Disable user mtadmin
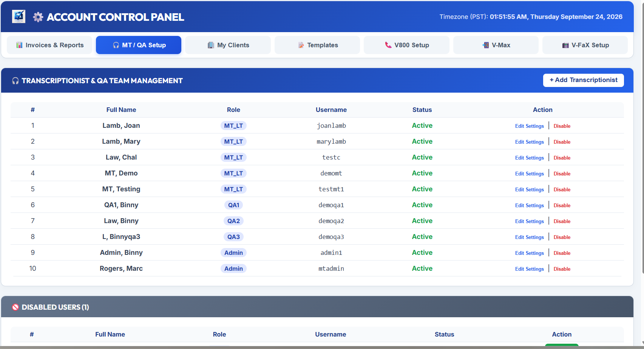Screen dimensions: 644x349 562,269
